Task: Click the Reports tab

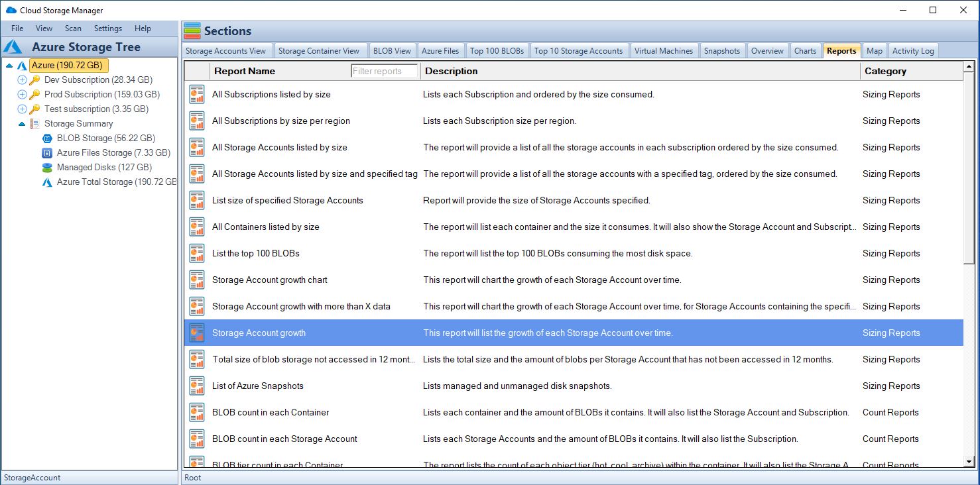Action: [841, 51]
